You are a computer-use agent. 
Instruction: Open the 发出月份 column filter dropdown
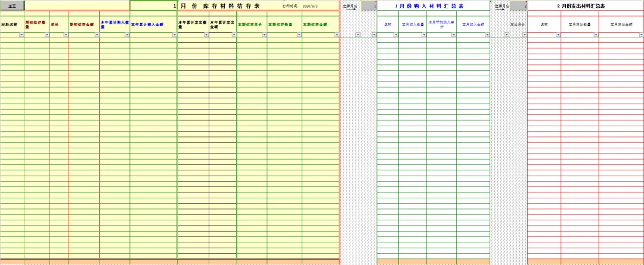coord(525,35)
